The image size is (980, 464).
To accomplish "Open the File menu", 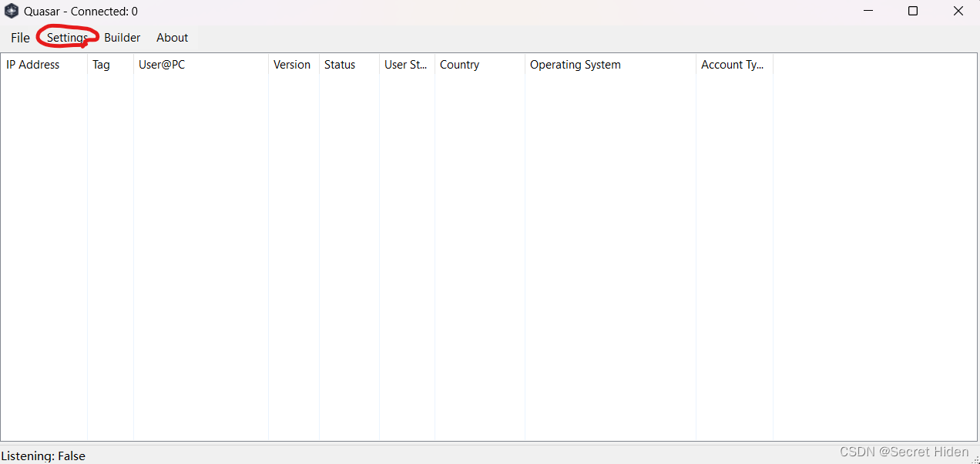I will (20, 38).
